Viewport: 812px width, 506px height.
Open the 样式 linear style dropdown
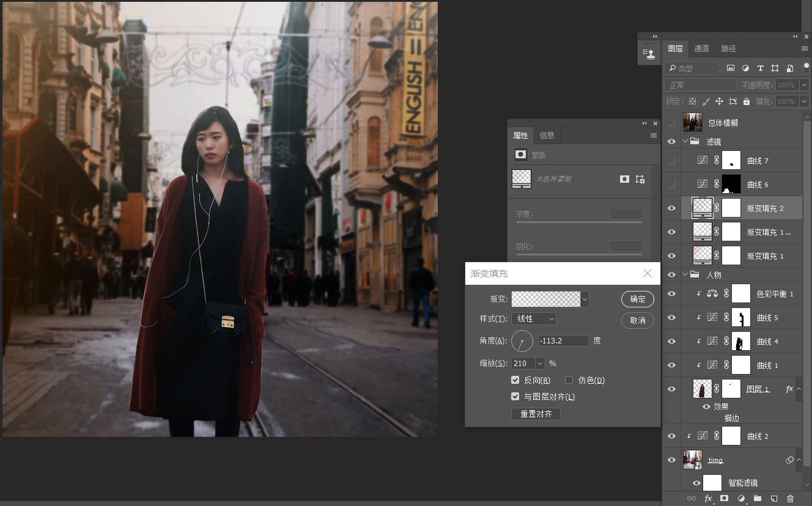534,319
